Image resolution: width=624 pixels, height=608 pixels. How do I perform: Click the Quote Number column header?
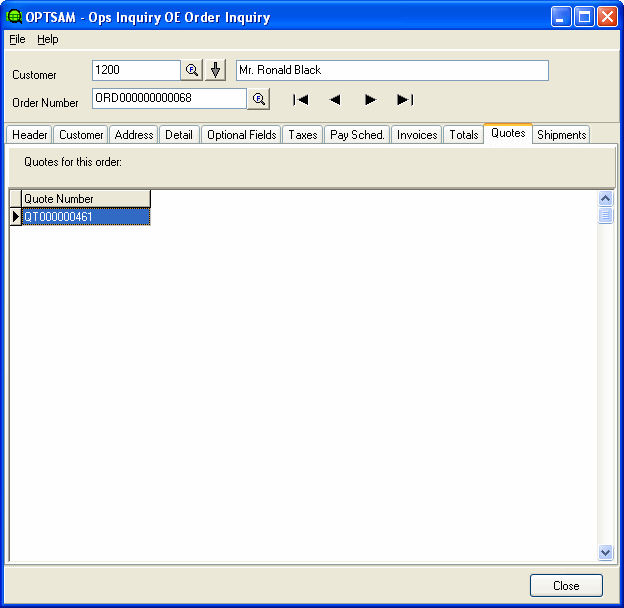[86, 199]
